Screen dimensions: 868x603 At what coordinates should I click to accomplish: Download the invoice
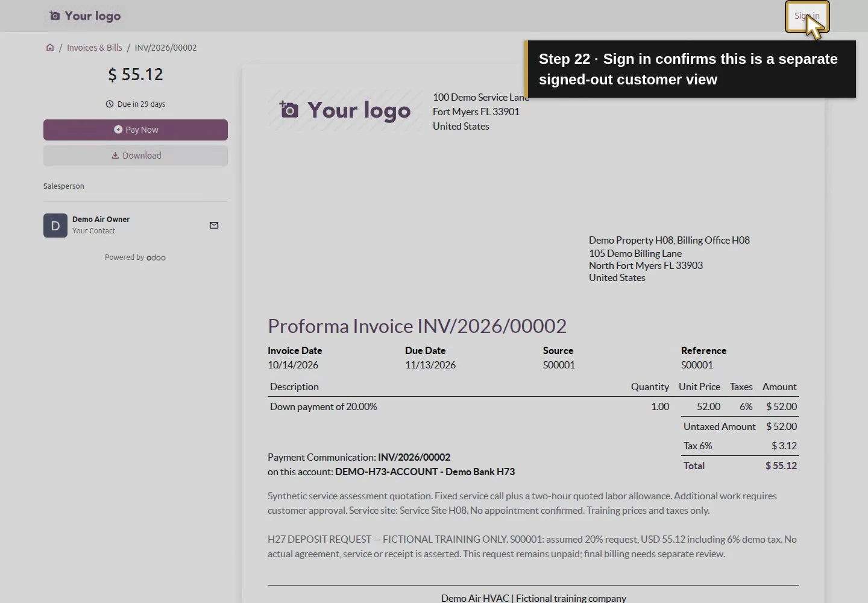pyautogui.click(x=136, y=156)
